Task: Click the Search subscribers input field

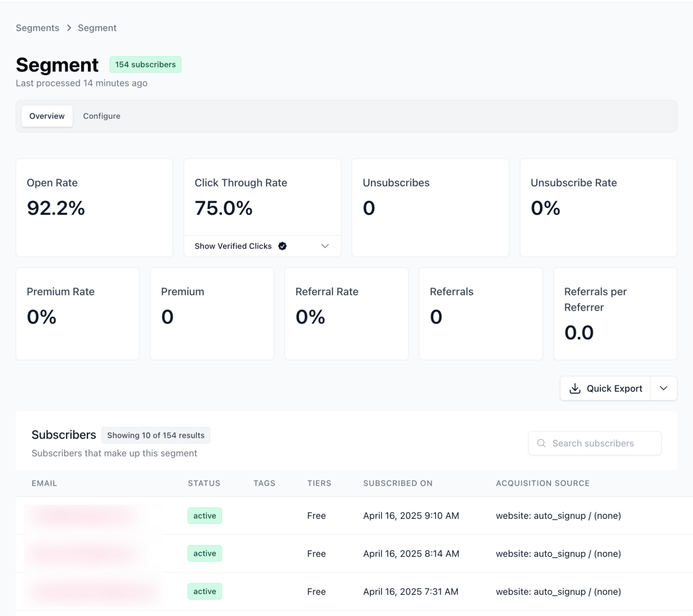Action: tap(595, 443)
